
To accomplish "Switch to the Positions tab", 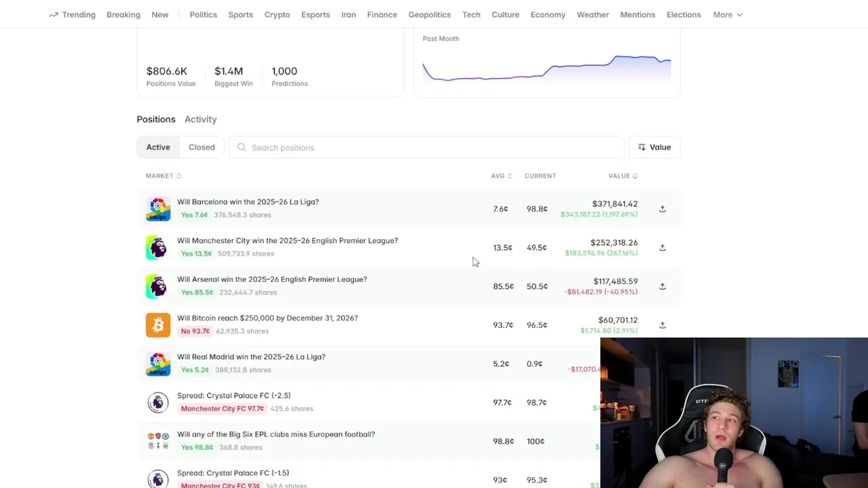I will pos(156,119).
